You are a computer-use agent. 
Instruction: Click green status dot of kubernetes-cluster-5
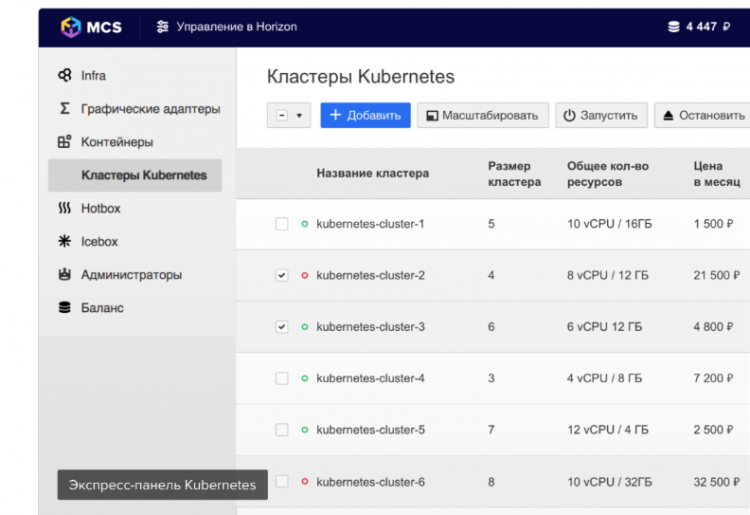point(305,430)
